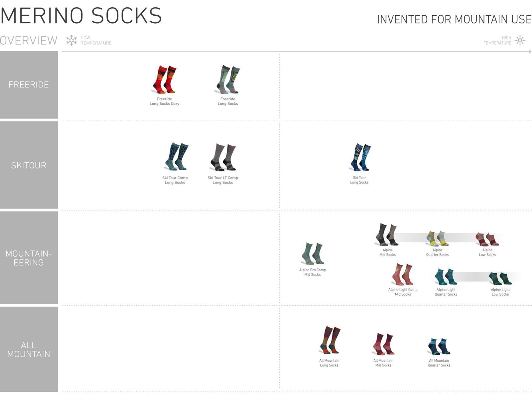Select the Alpine Pro Comp Mid Socks image
Image resolution: width=532 pixels, height=399 pixels.
click(x=313, y=254)
